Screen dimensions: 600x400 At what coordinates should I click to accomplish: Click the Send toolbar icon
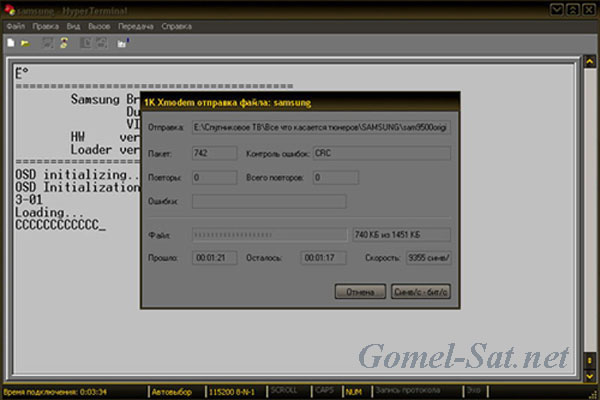tap(86, 43)
